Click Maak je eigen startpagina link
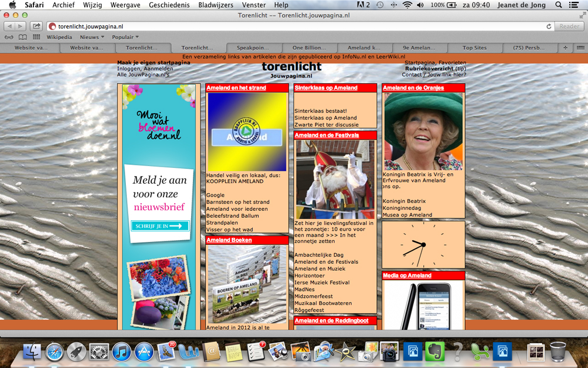This screenshot has width=588, height=368. tap(153, 63)
